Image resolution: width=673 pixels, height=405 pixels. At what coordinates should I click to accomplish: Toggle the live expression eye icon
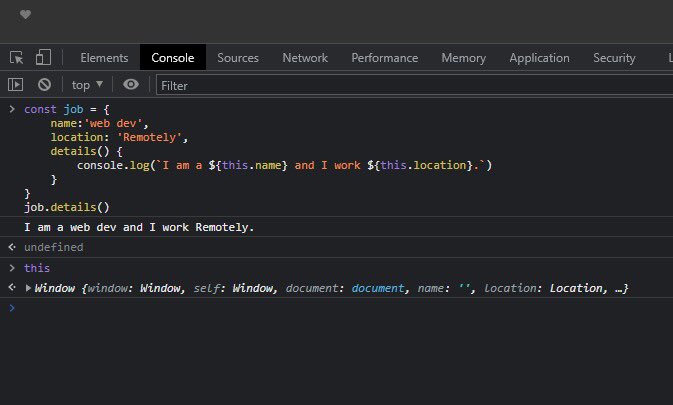[131, 85]
